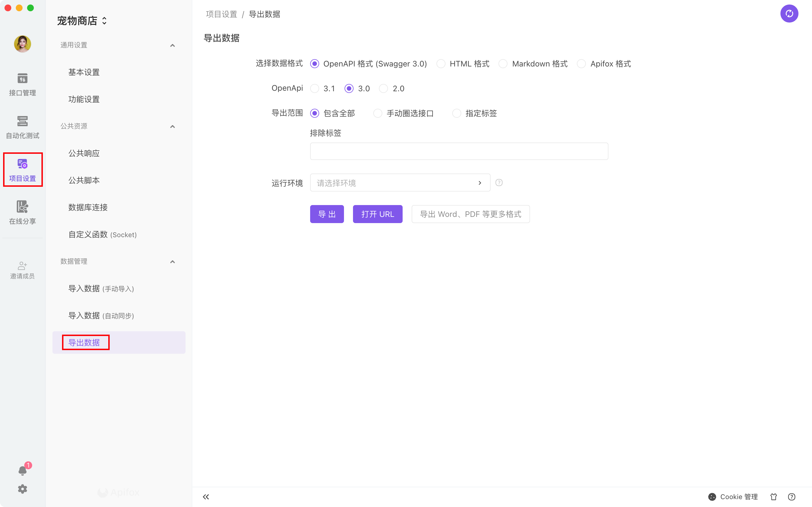Open the 宠物商店 project switcher
The width and height of the screenshot is (812, 507).
pos(82,21)
